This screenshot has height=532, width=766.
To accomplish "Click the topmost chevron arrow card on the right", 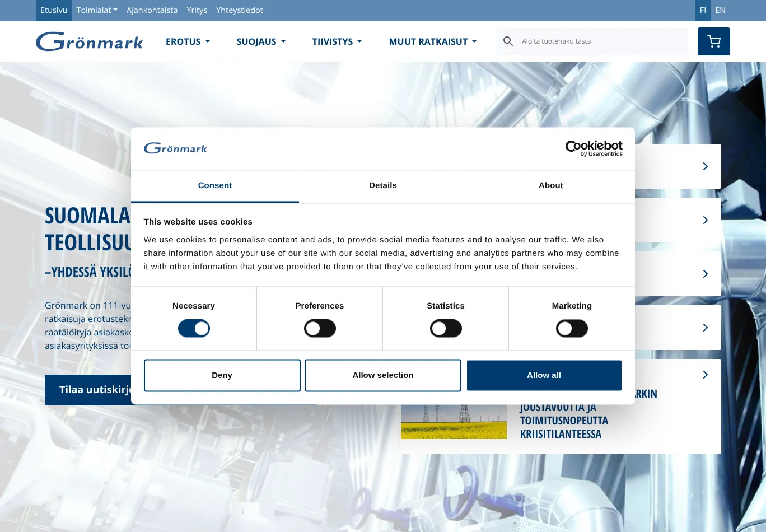I will click(x=704, y=166).
